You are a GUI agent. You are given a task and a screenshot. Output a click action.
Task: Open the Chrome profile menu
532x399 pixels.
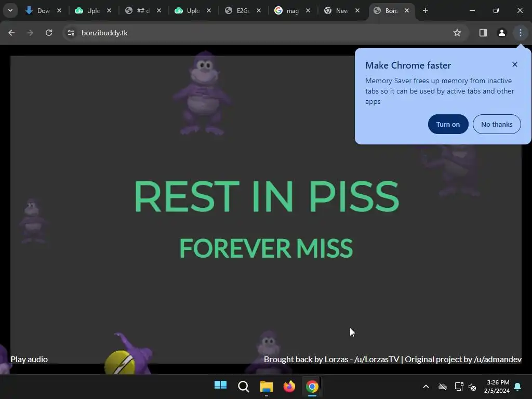click(x=501, y=33)
